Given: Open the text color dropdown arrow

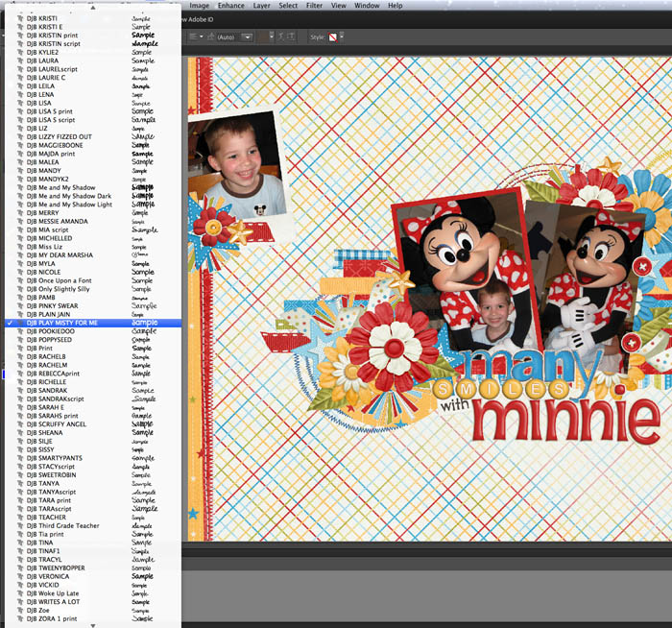Looking at the screenshot, I should (272, 36).
